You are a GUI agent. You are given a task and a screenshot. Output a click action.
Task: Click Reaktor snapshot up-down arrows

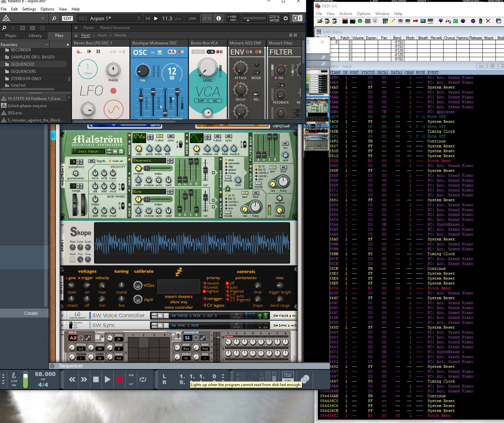[139, 19]
